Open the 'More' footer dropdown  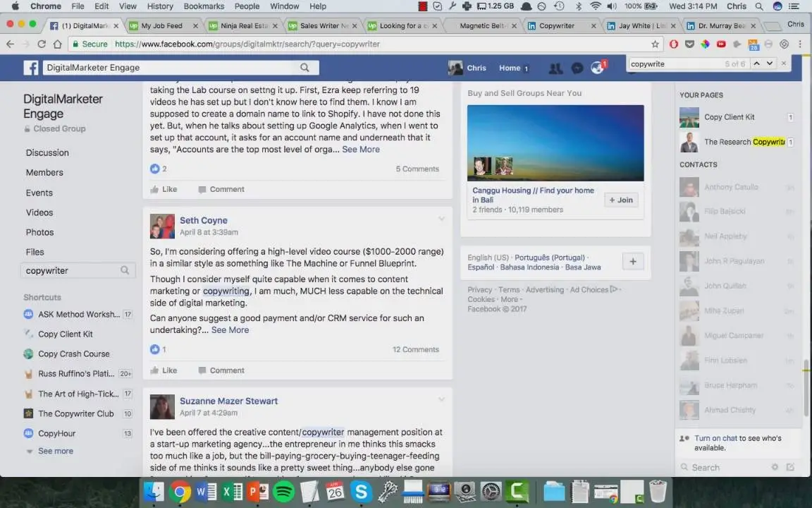(510, 299)
